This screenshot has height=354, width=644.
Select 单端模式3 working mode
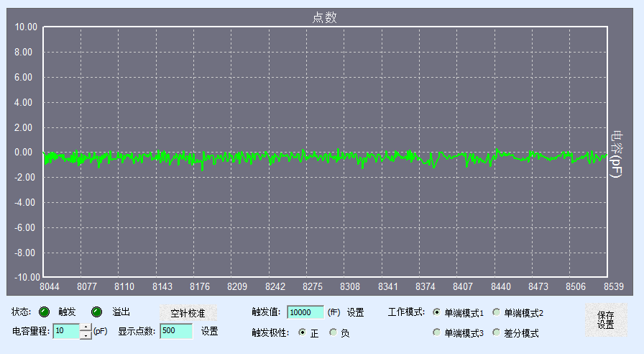pyautogui.click(x=437, y=332)
